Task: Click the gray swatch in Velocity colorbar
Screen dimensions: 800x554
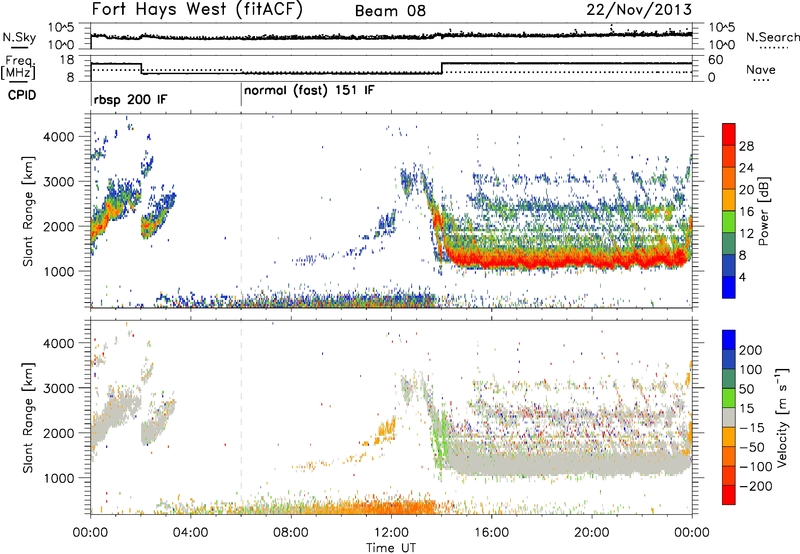Action: [x=729, y=418]
